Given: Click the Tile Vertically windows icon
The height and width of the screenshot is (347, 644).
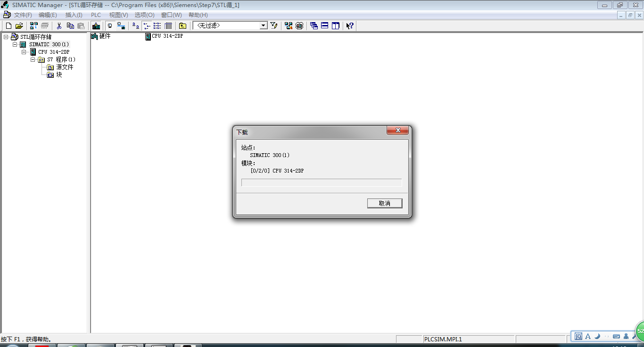Looking at the screenshot, I should pyautogui.click(x=336, y=26).
